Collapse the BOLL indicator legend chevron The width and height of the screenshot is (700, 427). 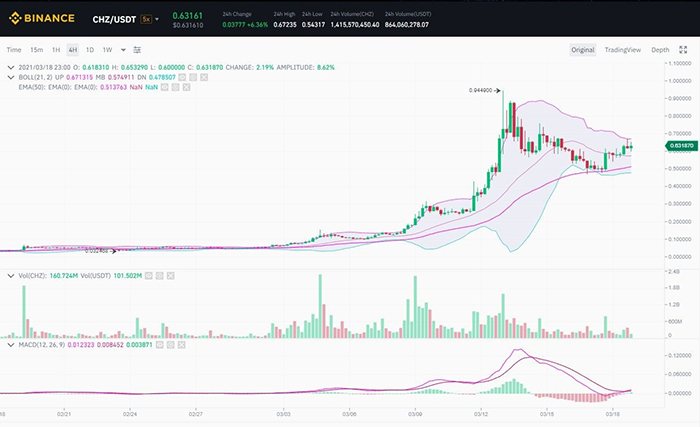11,76
